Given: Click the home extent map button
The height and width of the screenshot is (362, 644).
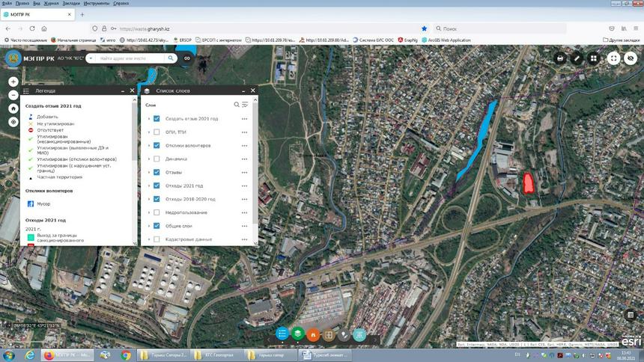Looking at the screenshot, I should 13,108.
